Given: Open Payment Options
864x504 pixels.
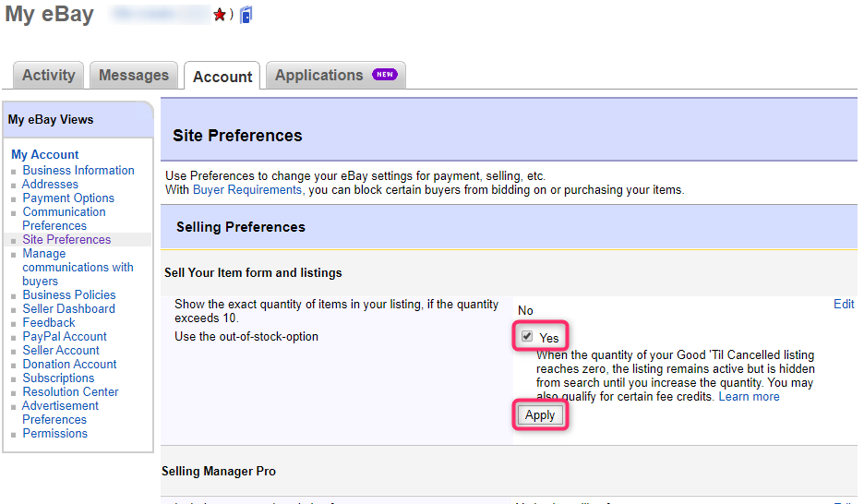Looking at the screenshot, I should (68, 198).
